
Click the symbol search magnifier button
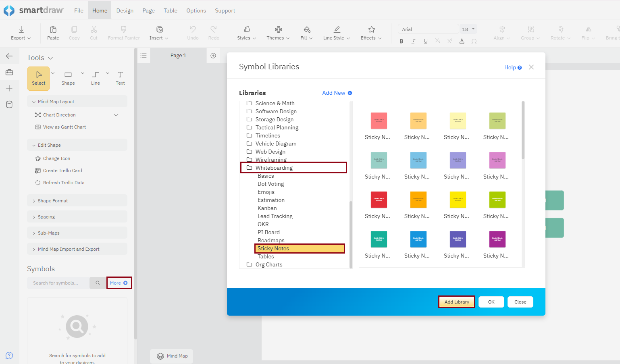98,283
